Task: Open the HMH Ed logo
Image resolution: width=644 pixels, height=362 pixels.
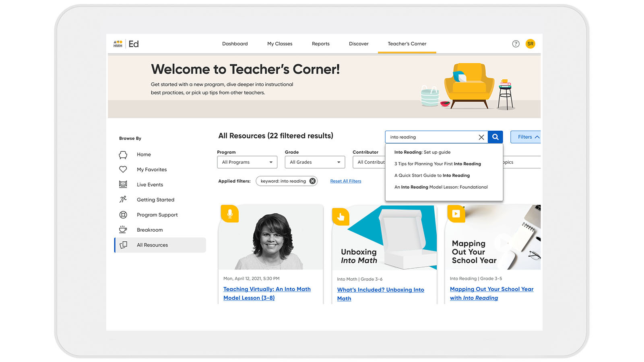Action: [x=125, y=43]
